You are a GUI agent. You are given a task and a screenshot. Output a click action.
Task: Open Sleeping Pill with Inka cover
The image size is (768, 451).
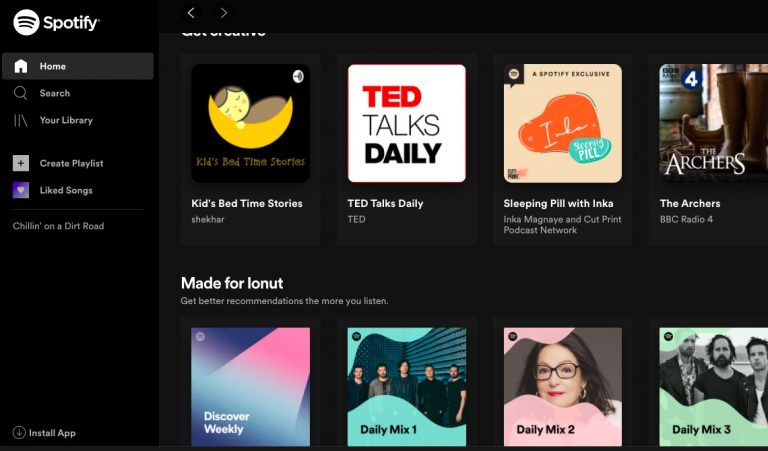(563, 123)
